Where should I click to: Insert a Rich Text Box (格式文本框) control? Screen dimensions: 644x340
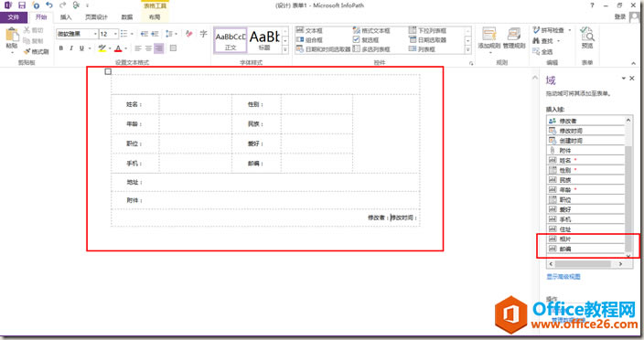371,30
